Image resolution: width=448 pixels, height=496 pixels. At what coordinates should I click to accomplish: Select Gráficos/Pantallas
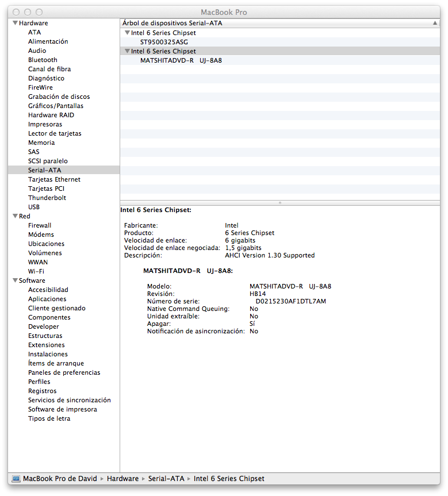(x=56, y=106)
